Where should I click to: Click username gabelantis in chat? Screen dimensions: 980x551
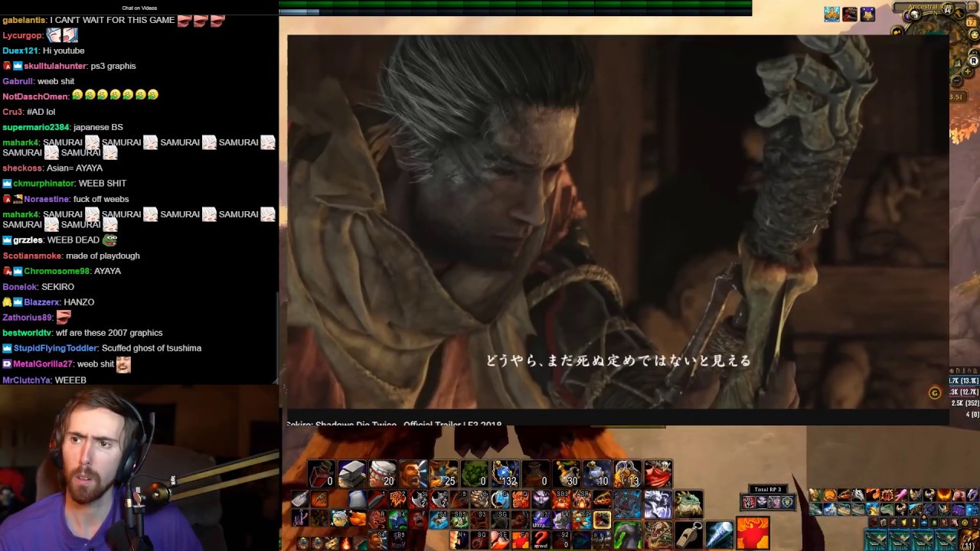(x=24, y=20)
